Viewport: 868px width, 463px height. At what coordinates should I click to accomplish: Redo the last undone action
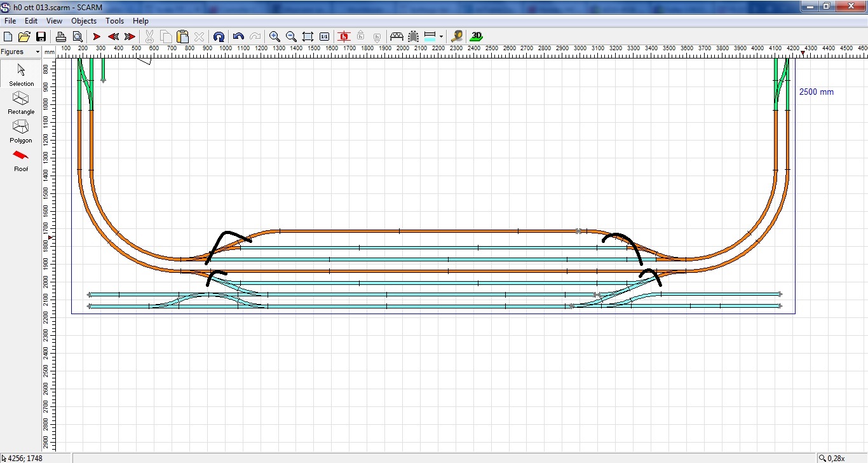(x=255, y=37)
